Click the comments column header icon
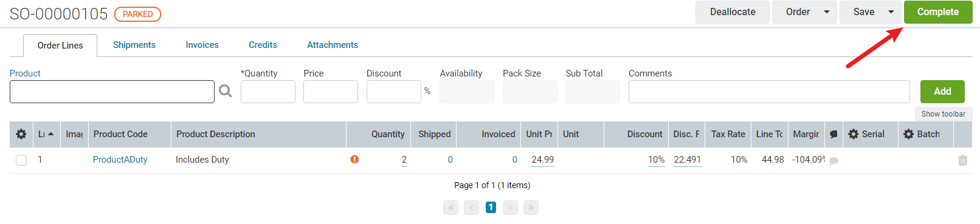This screenshot has width=980, height=224. (834, 134)
